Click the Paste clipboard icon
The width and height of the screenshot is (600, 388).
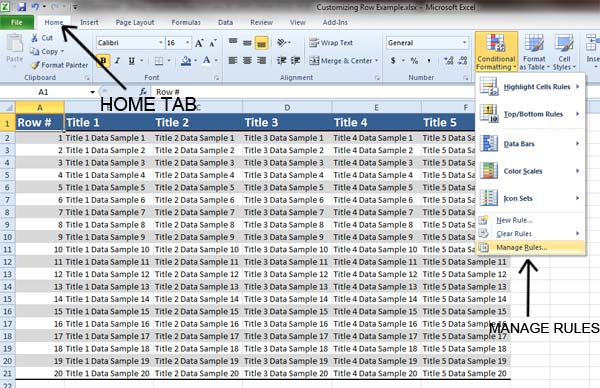tap(15, 43)
